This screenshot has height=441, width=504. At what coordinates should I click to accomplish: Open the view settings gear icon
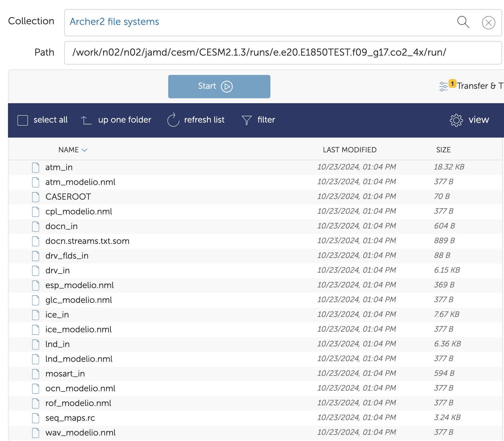(x=456, y=120)
